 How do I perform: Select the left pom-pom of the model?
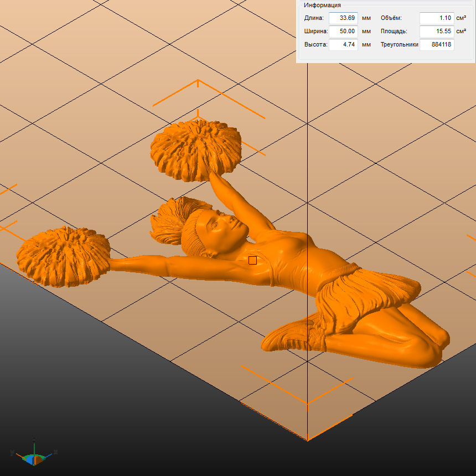click(x=63, y=256)
